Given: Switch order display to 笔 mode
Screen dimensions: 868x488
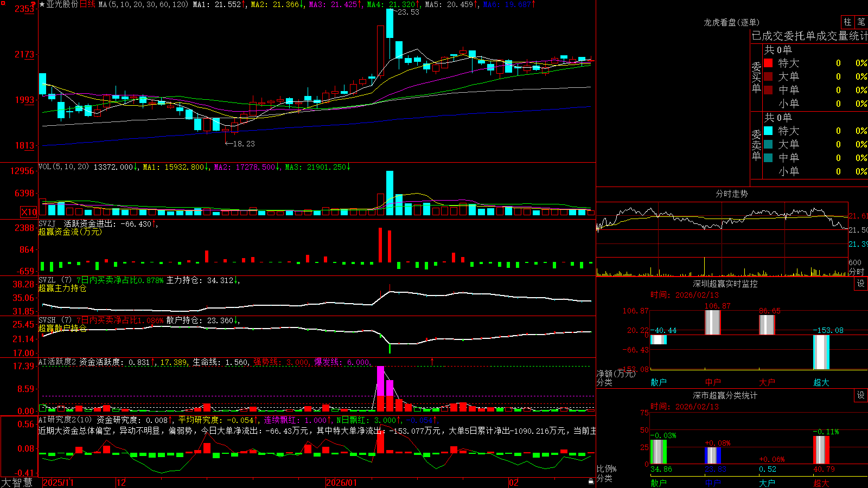Looking at the screenshot, I should (x=861, y=22).
